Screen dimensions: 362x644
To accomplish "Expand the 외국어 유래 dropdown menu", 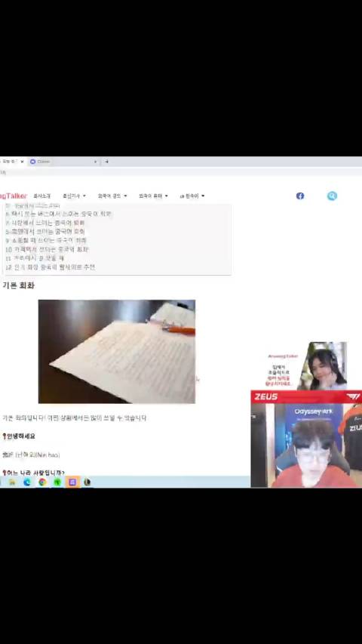I will pos(153,196).
